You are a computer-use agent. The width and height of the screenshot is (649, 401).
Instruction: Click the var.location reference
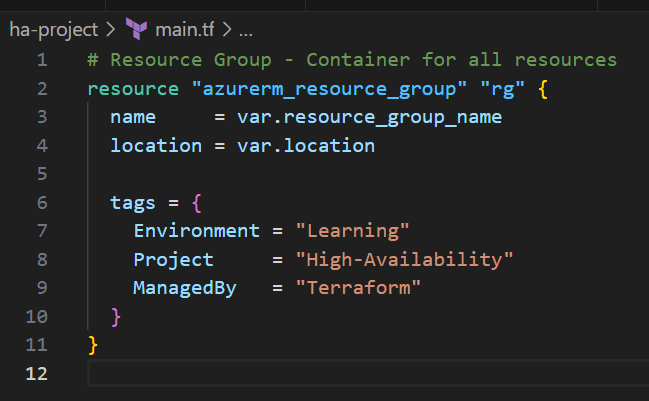pos(305,146)
